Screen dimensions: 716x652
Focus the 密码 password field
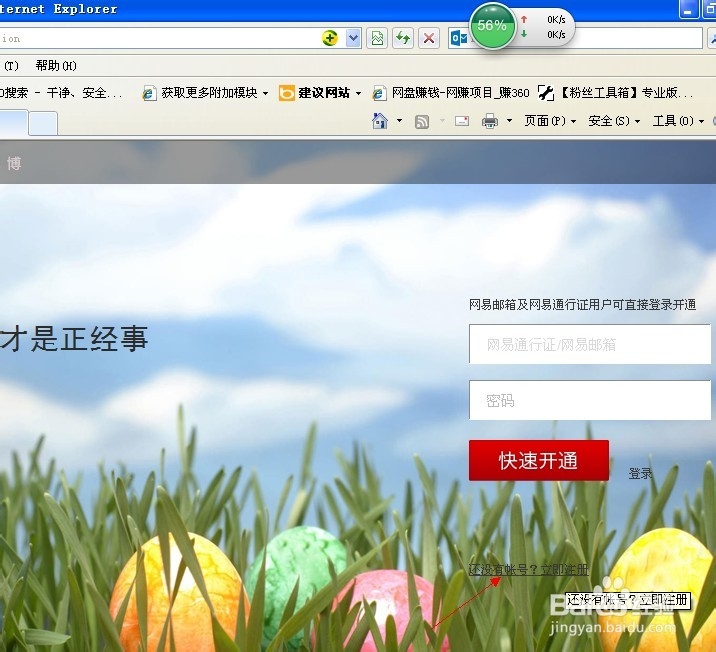[590, 400]
